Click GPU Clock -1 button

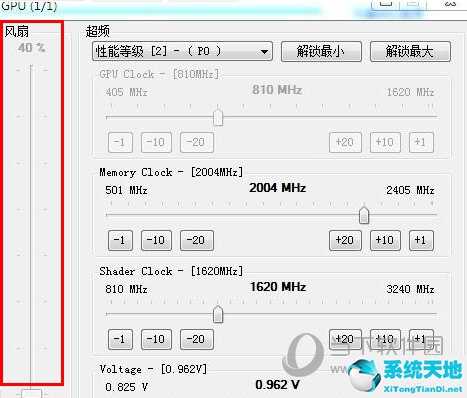[x=120, y=142]
